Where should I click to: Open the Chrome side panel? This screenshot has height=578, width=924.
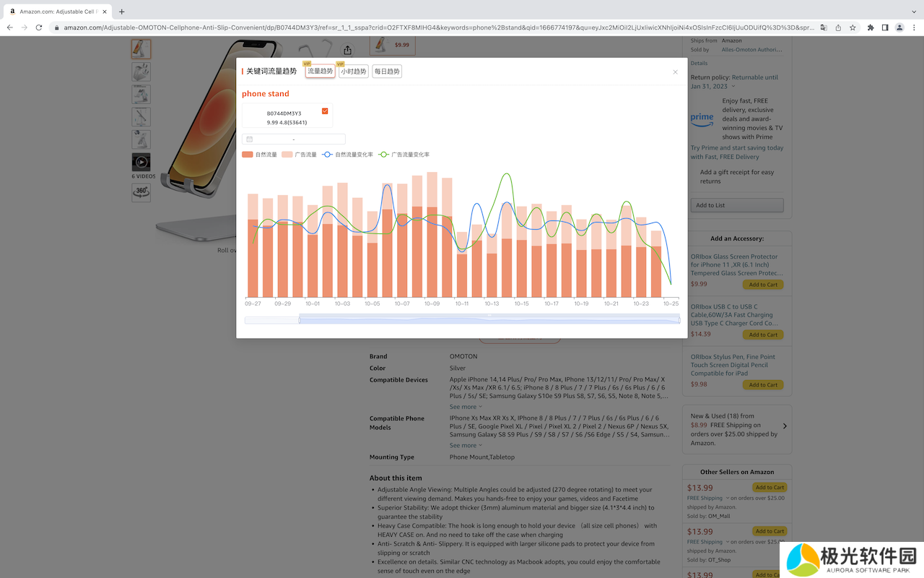pos(885,27)
